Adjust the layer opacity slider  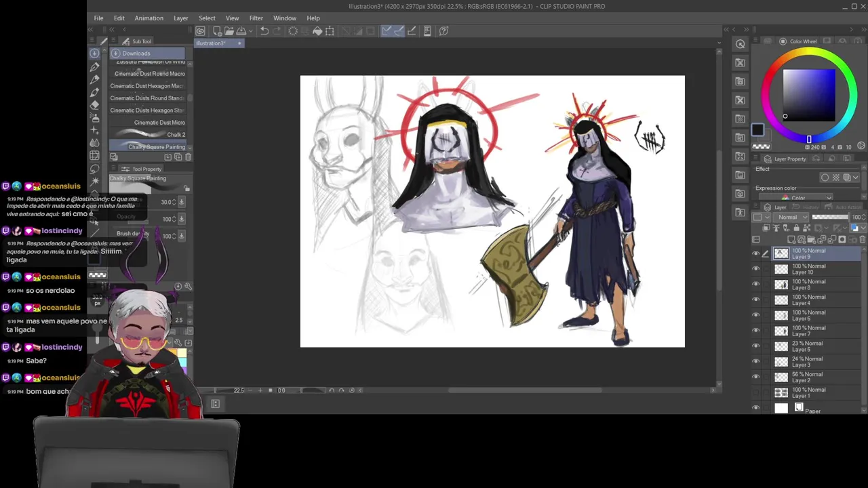click(x=830, y=218)
